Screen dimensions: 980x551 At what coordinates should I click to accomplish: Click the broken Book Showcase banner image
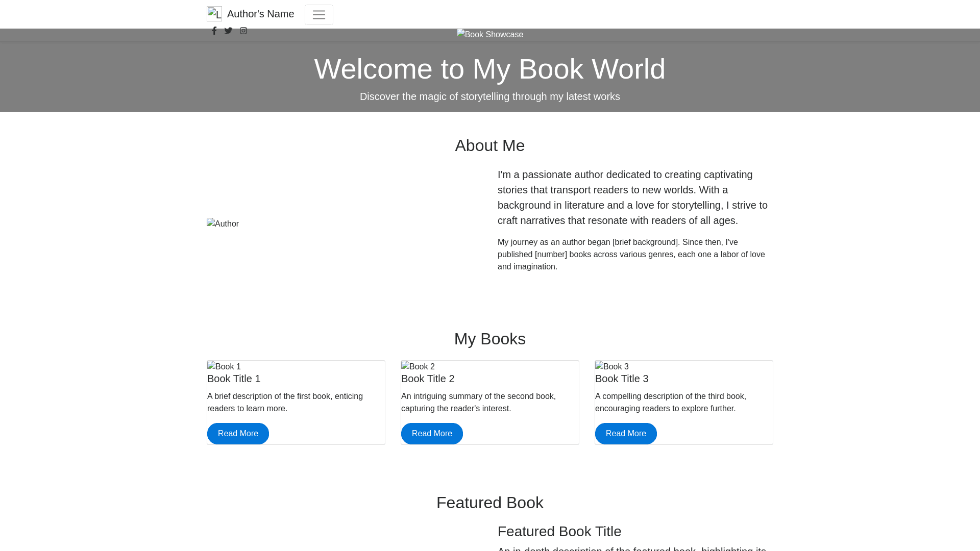coord(489,34)
